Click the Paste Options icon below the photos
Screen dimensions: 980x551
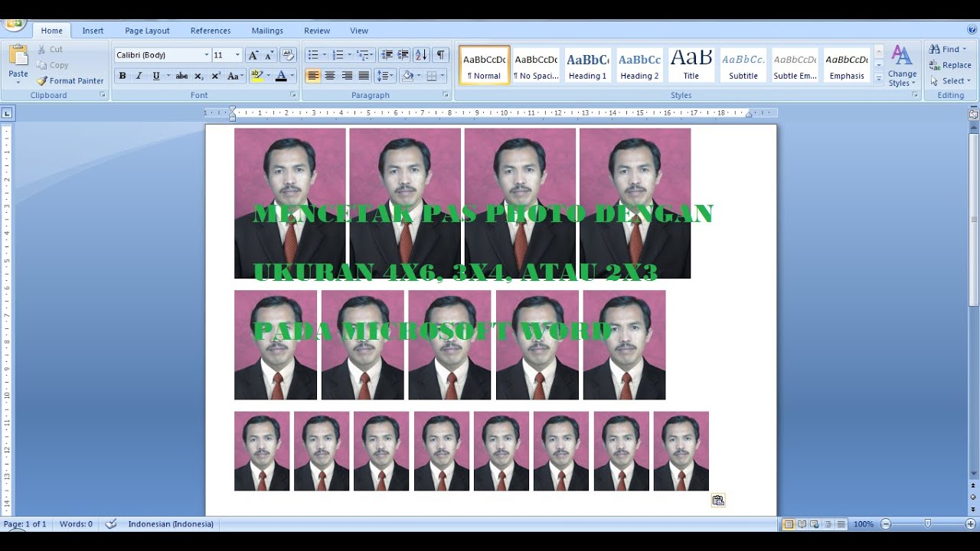point(718,500)
